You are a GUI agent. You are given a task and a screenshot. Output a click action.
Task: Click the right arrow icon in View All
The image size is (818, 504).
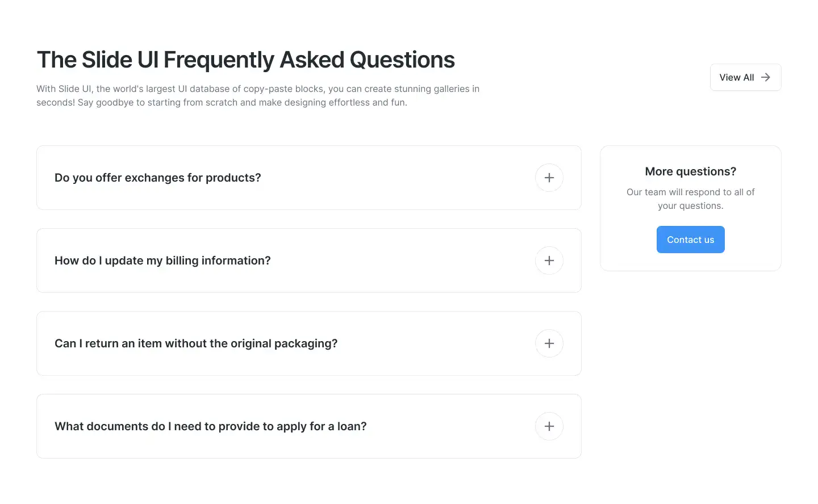click(x=766, y=77)
